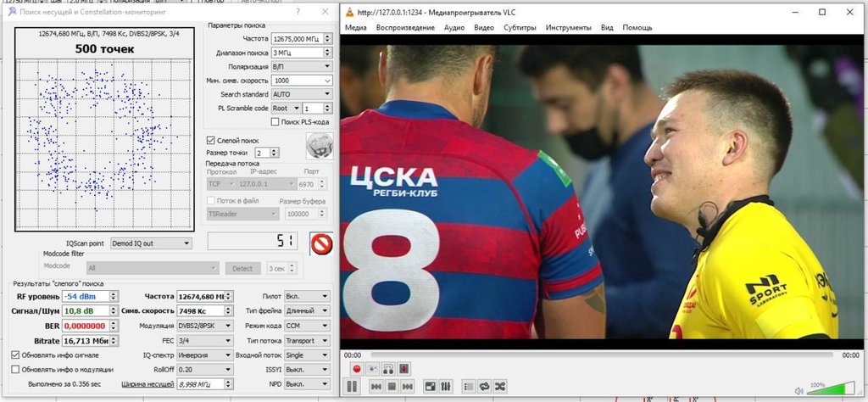Take a snapshot with the VLC camera icon
868x402 pixels.
(372, 369)
